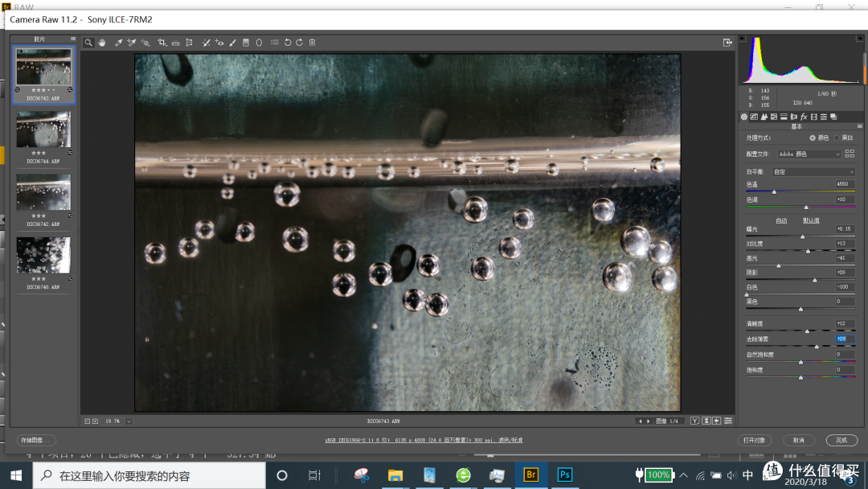This screenshot has height=489, width=868.
Task: Open the Adobe 颜色 profile dropdown
Action: click(x=809, y=154)
